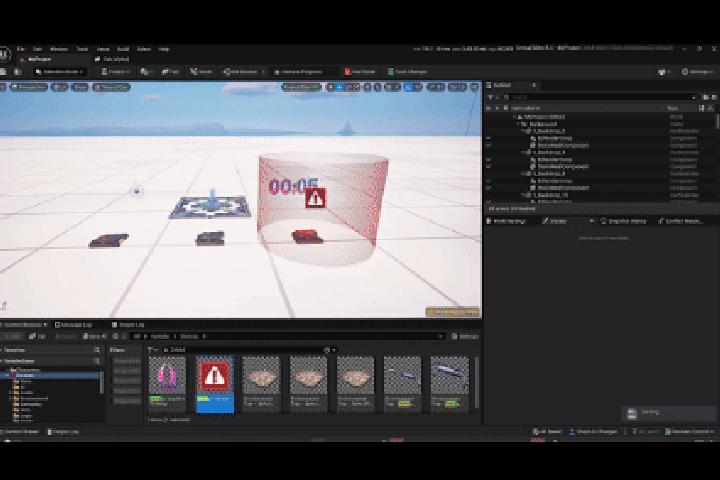The width and height of the screenshot is (720, 480).
Task: Click the All Saved status indicator
Action: point(547,432)
